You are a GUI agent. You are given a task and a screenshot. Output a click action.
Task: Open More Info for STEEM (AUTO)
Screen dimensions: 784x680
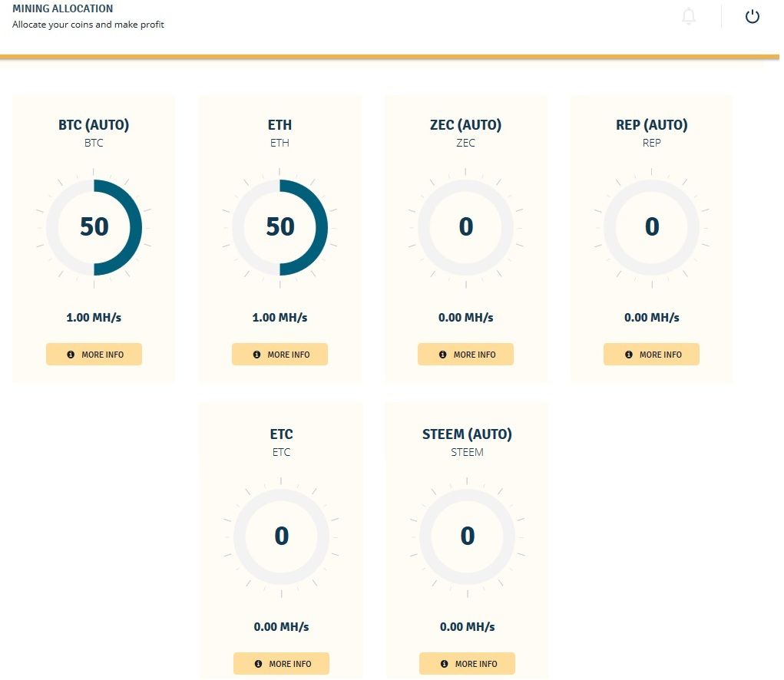[x=467, y=664]
